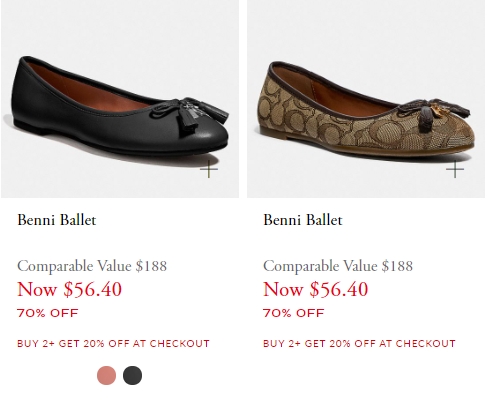The width and height of the screenshot is (487, 400).
Task: Click the left 70% OFF label
Action: pyautogui.click(x=48, y=313)
